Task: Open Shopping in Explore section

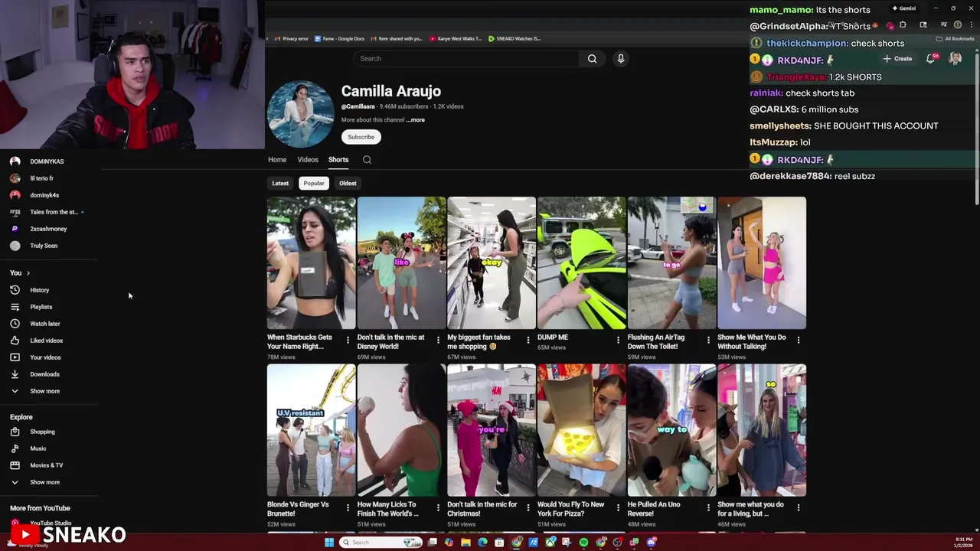Action: pyautogui.click(x=32, y=432)
